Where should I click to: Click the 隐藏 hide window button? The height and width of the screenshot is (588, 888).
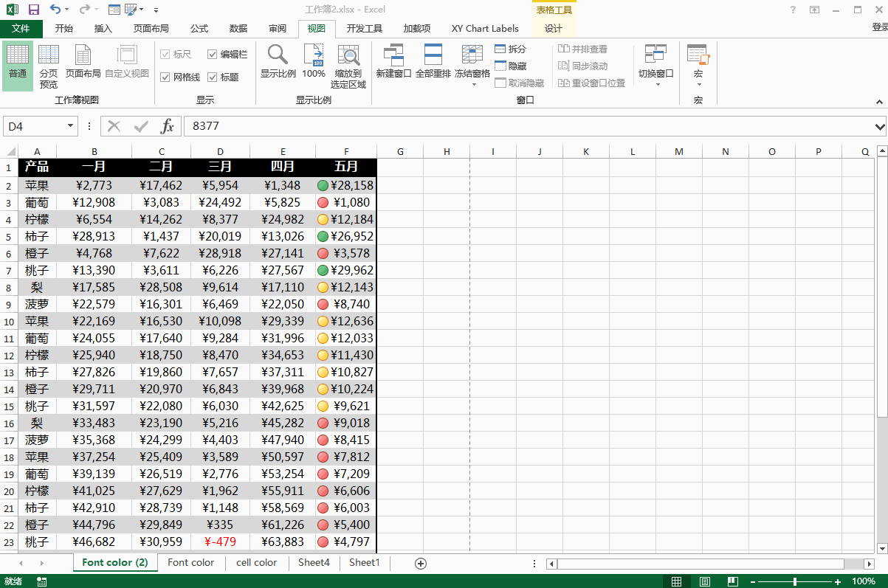511,66
